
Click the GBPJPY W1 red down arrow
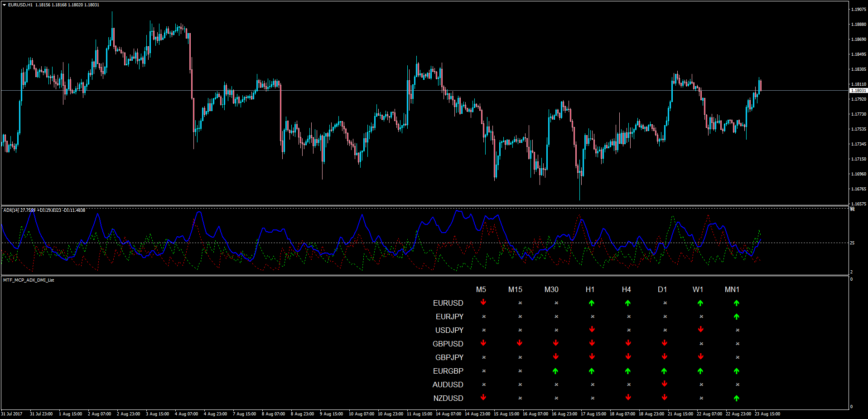pyautogui.click(x=701, y=357)
